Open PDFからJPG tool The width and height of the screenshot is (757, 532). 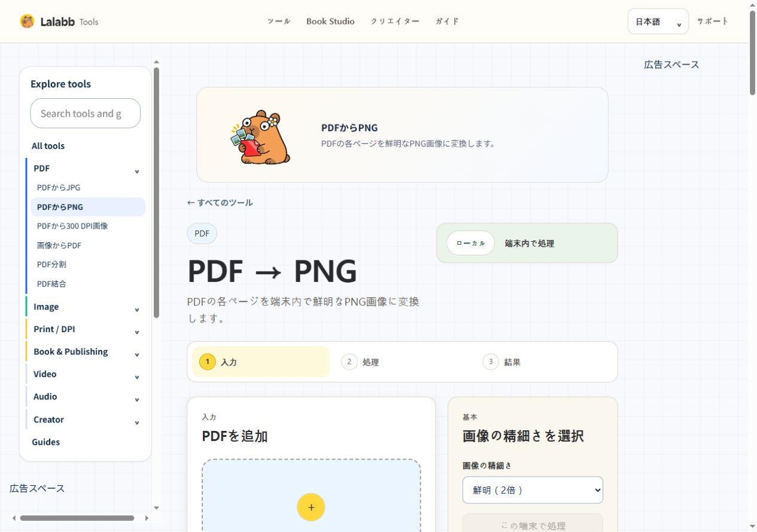[88, 188]
